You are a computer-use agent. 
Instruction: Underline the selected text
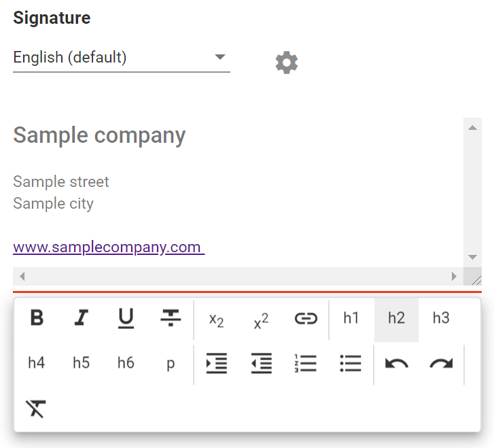(x=126, y=318)
